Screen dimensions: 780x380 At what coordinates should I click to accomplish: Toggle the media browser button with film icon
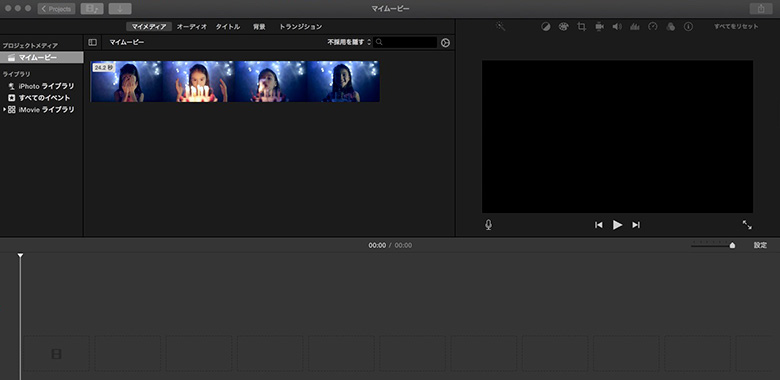point(92,8)
